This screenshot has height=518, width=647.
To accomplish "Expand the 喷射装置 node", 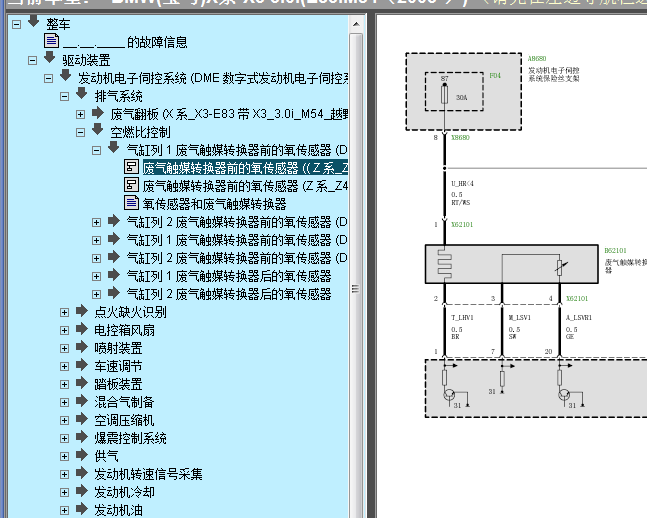I will pos(65,348).
